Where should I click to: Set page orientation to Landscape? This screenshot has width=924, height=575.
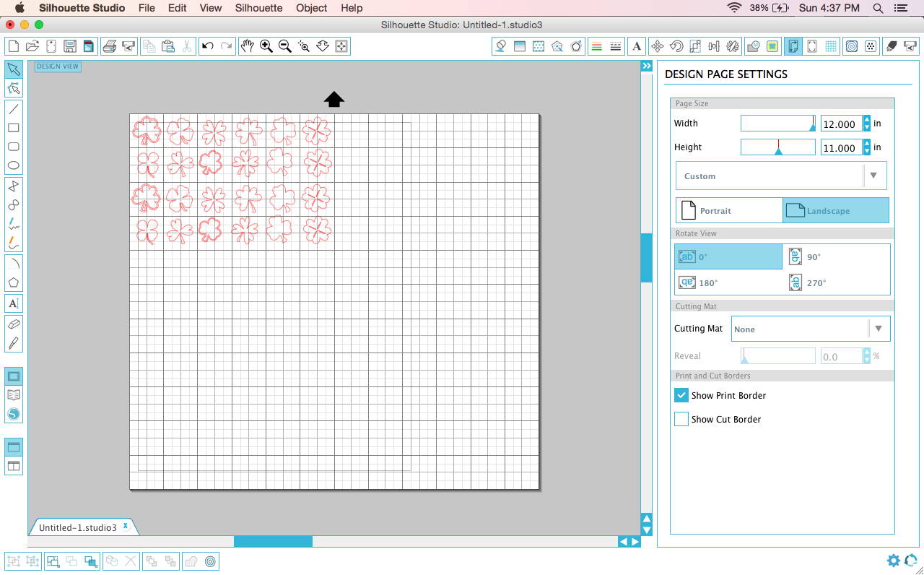pos(836,210)
